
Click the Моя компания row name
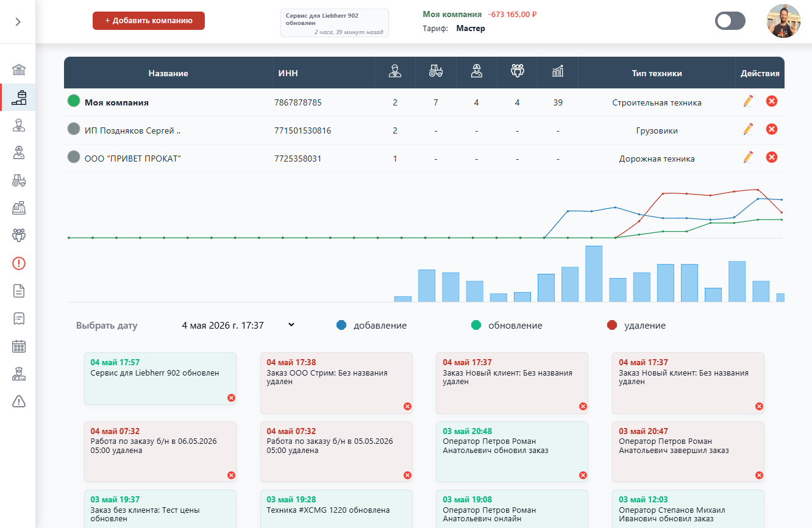(x=116, y=102)
